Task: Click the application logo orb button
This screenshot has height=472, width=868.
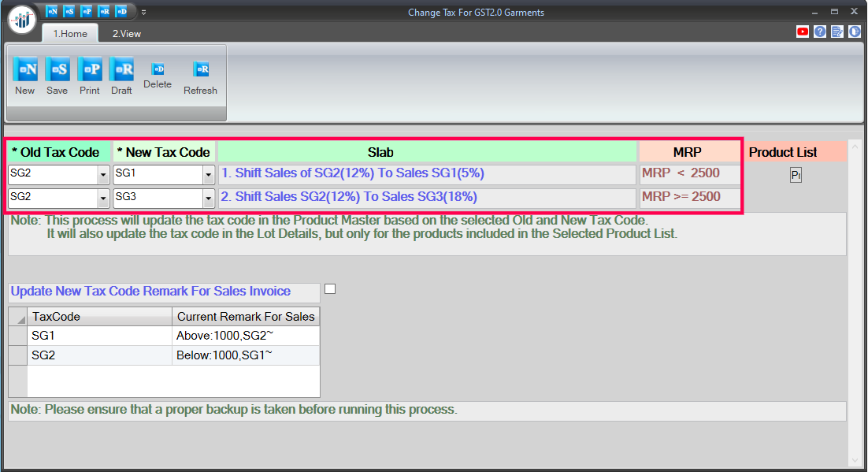Action: point(23,19)
